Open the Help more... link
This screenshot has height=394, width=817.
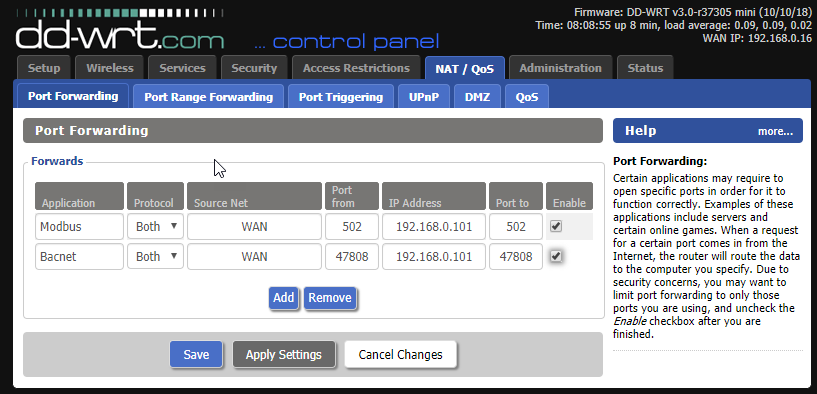(775, 131)
